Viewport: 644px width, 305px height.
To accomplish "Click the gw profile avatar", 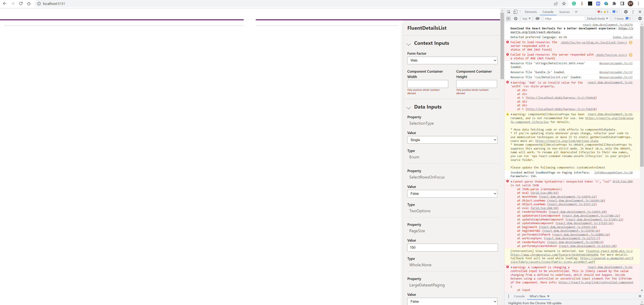I will 630,4.
